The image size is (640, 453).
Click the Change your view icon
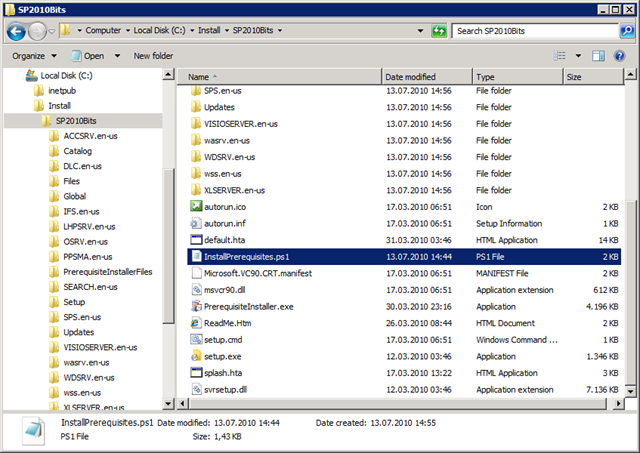[x=560, y=56]
